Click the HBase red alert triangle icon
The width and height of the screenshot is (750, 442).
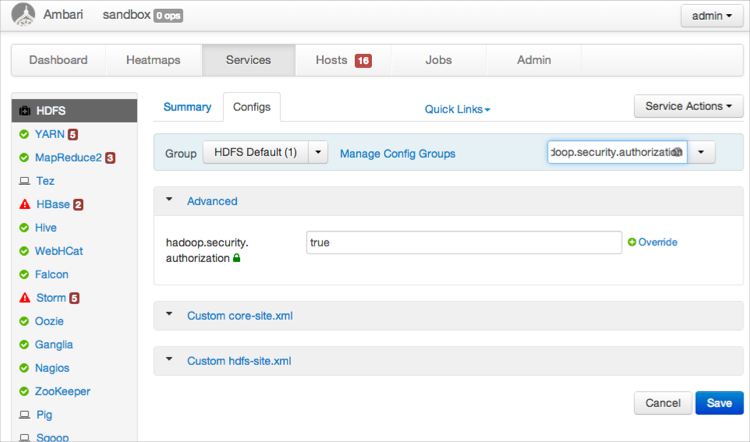pyautogui.click(x=24, y=204)
